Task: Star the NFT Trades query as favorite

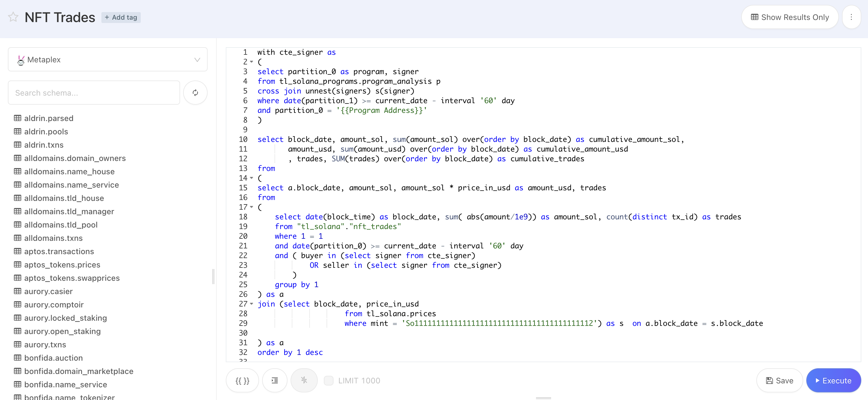Action: pos(13,17)
